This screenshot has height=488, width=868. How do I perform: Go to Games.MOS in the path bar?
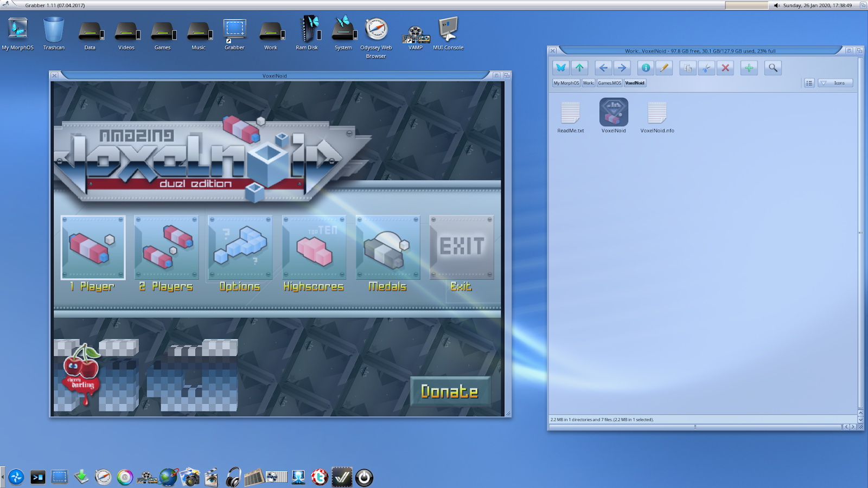(x=610, y=83)
